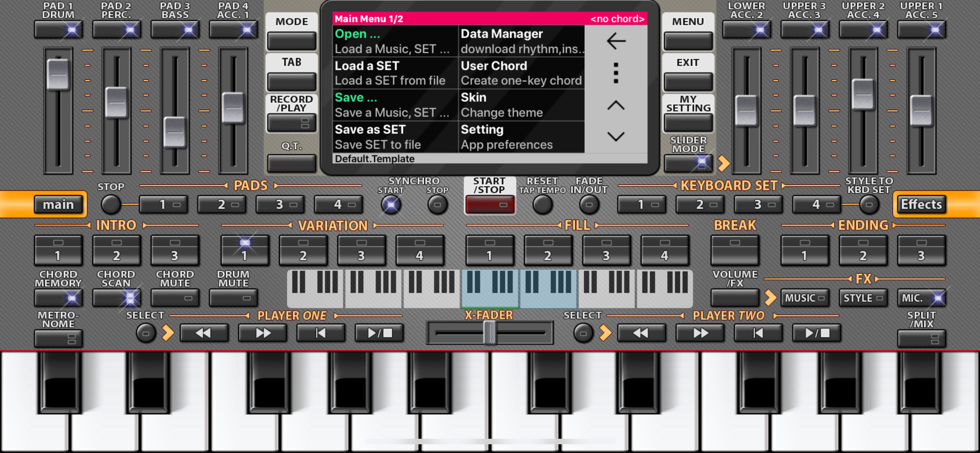This screenshot has height=453, width=980.
Task: Select Skin Change theme menu item
Action: (521, 105)
